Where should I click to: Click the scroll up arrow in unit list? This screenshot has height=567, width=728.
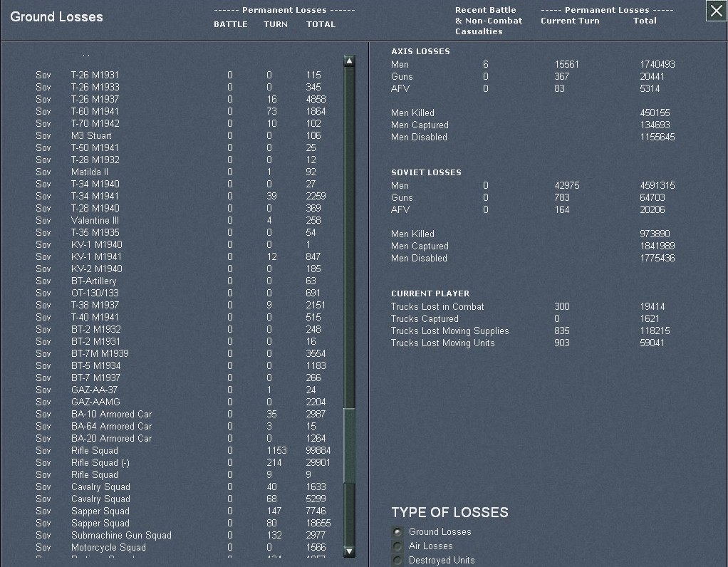click(x=349, y=61)
